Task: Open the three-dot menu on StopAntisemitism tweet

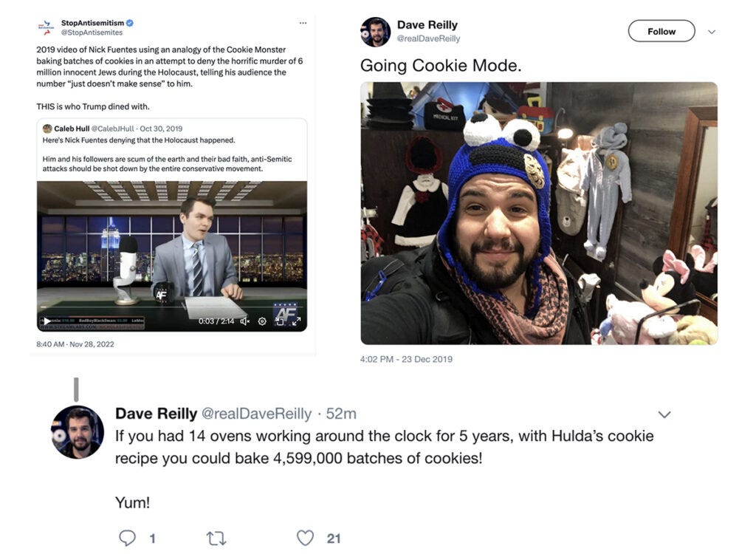Action: [303, 23]
